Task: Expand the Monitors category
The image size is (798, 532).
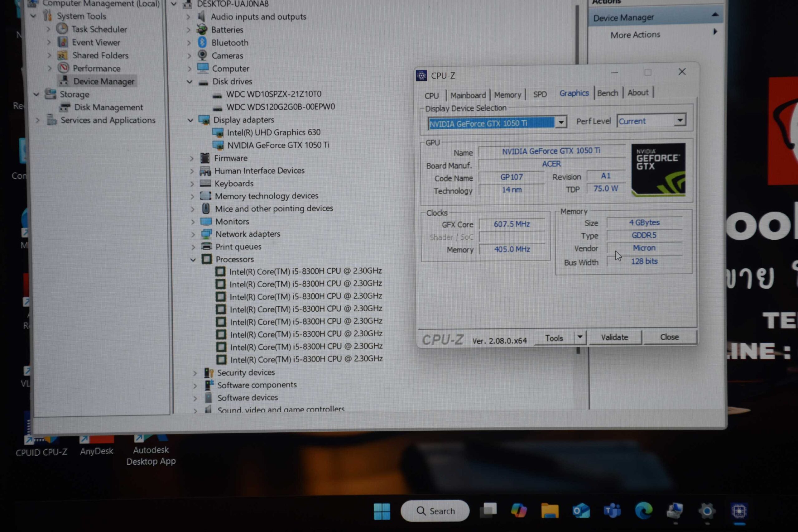Action: click(x=193, y=222)
